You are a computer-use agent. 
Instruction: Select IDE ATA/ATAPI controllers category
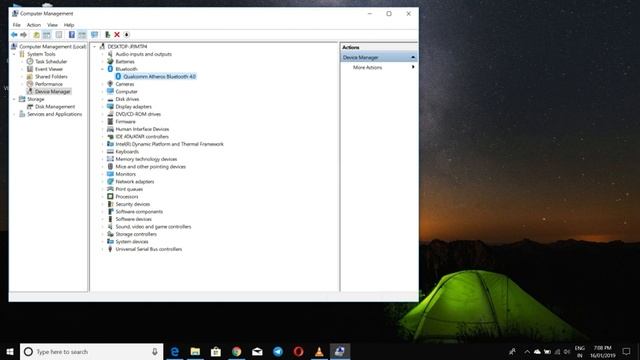click(x=142, y=136)
